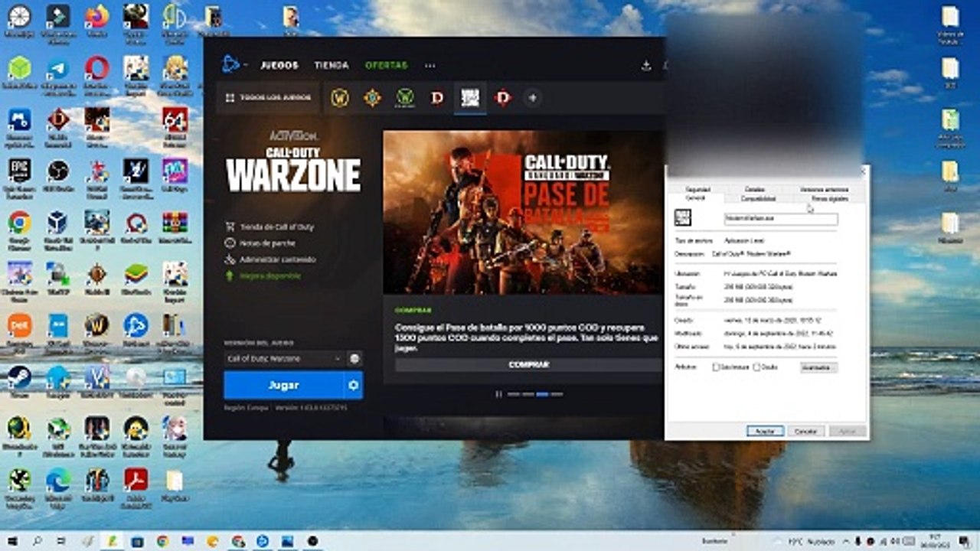980x551 pixels.
Task: Open the Notas de parche link
Action: pyautogui.click(x=261, y=243)
